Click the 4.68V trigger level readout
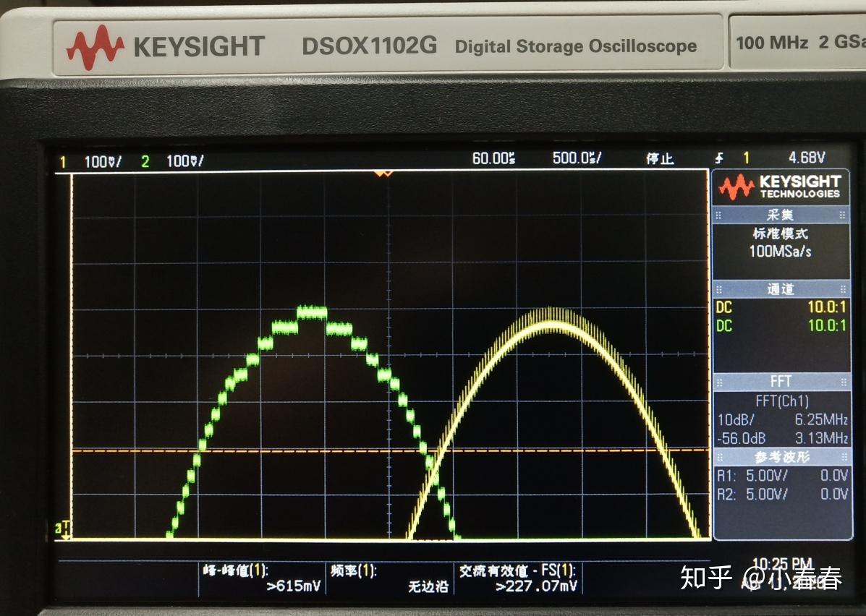 [x=807, y=158]
